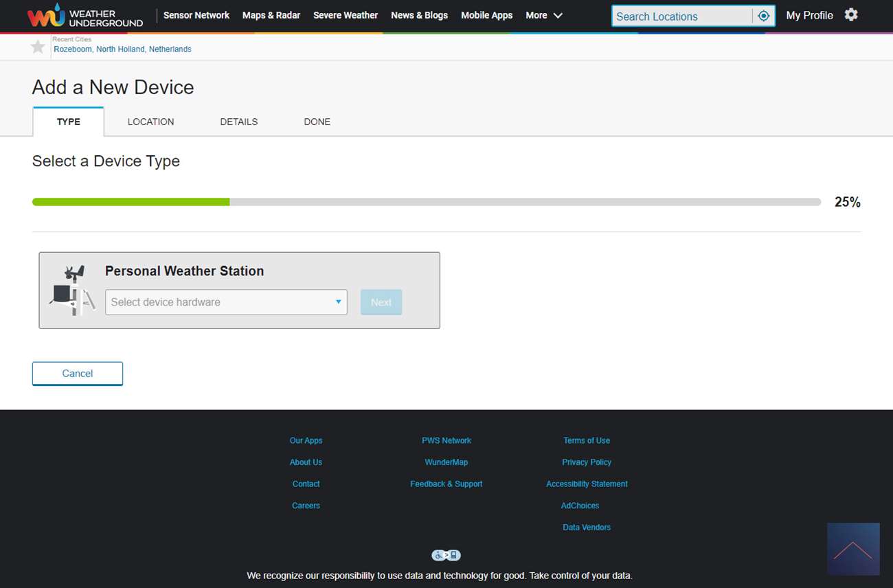Expand the More navigation menu
The width and height of the screenshot is (893, 588).
(x=543, y=15)
